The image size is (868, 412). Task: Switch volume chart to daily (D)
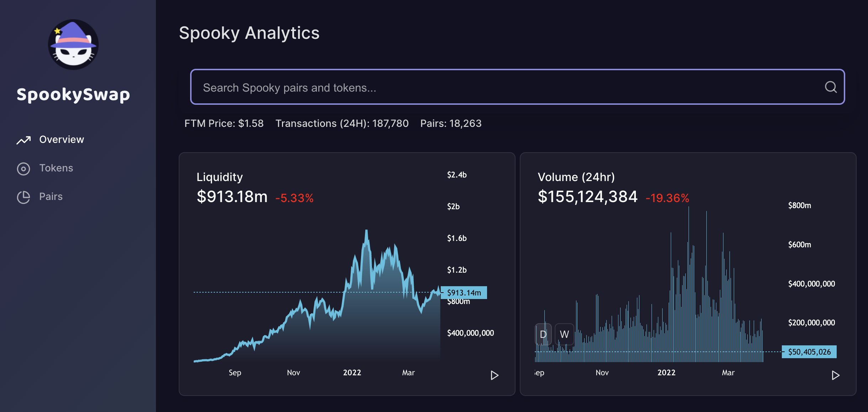click(543, 334)
